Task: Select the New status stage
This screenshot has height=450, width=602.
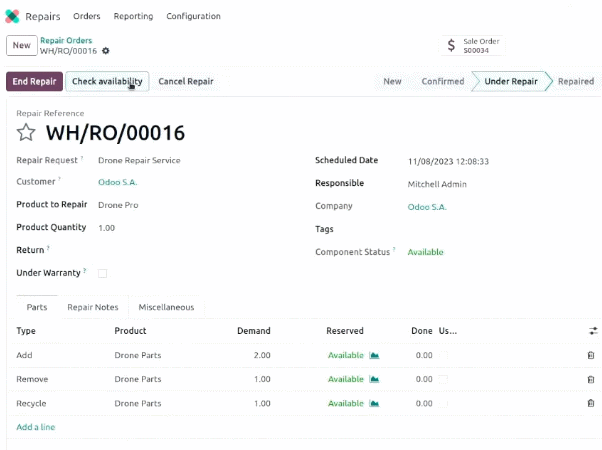Action: (x=392, y=81)
